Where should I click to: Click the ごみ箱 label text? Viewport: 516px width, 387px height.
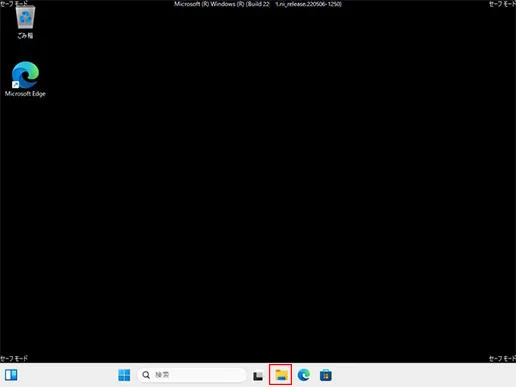pyautogui.click(x=25, y=35)
